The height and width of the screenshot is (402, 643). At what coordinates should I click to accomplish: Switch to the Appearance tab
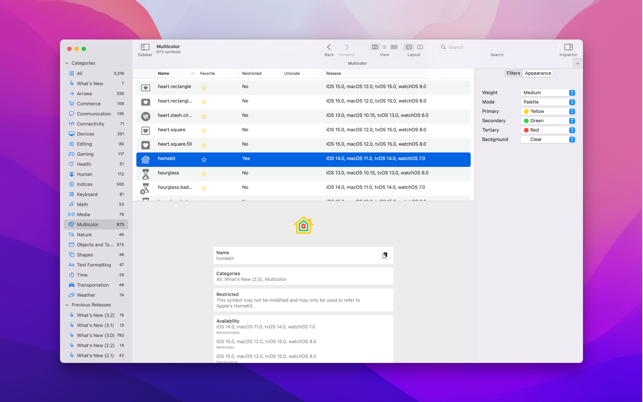538,73
